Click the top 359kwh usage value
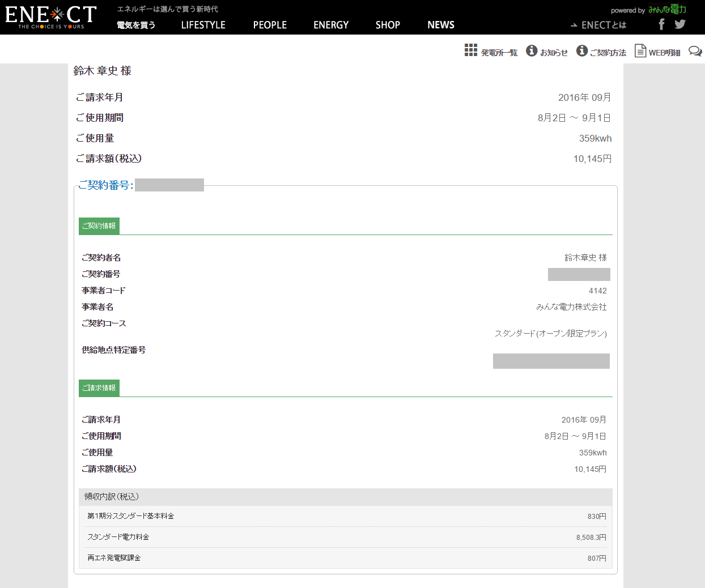 tap(595, 138)
